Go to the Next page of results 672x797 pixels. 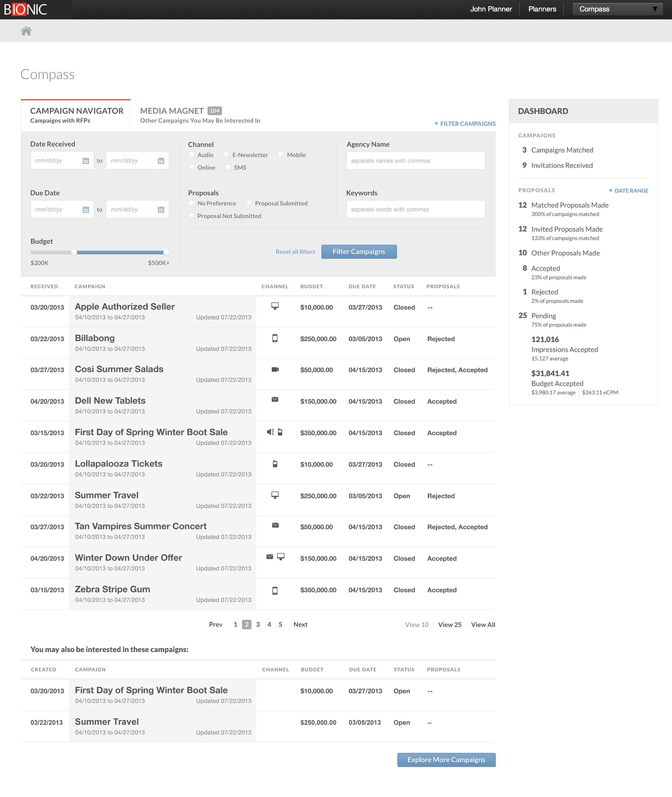click(300, 625)
